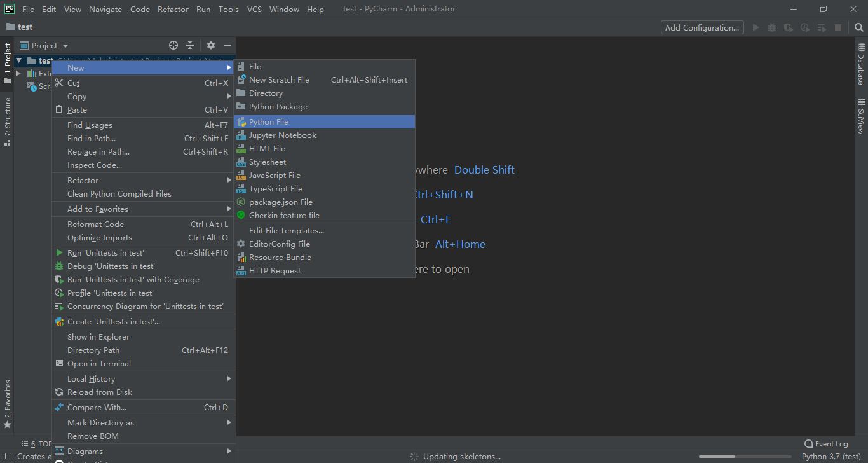Choose JavaScript File from submenu

tap(325, 175)
